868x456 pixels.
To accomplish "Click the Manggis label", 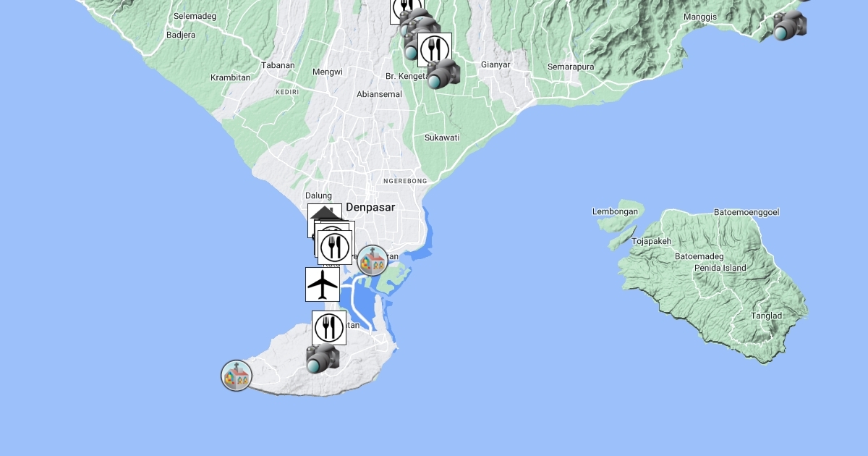I will (x=700, y=17).
